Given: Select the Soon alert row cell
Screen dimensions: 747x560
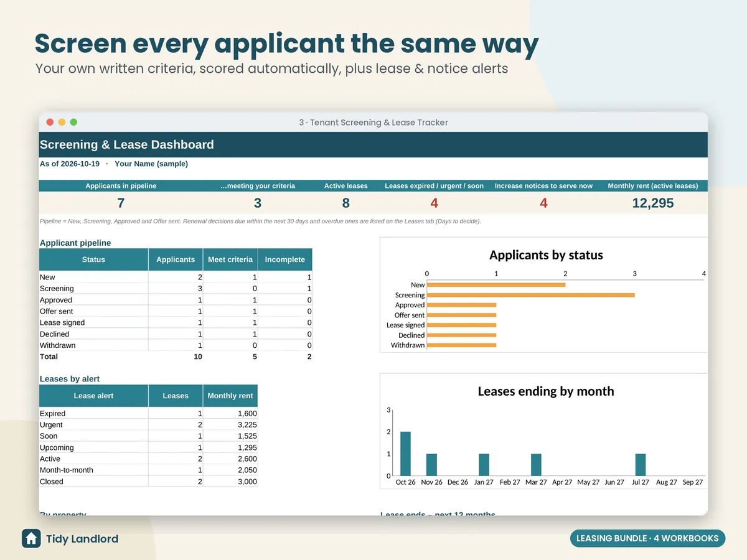Looking at the screenshot, I should point(93,436).
